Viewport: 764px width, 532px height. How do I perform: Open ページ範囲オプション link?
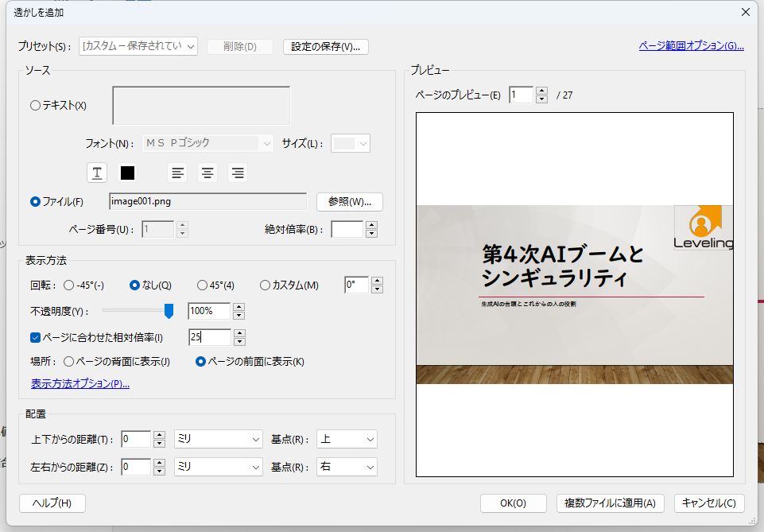click(690, 46)
